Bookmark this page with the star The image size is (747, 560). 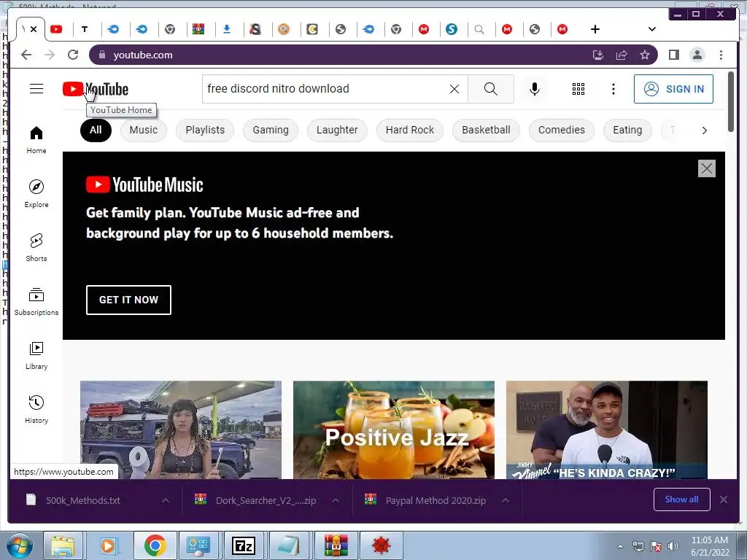tap(645, 55)
